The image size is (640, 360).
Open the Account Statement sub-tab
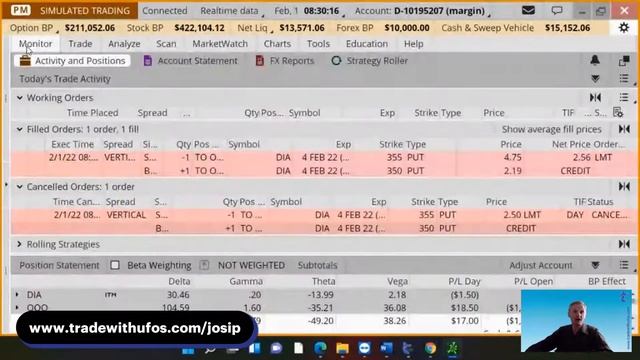(x=191, y=61)
